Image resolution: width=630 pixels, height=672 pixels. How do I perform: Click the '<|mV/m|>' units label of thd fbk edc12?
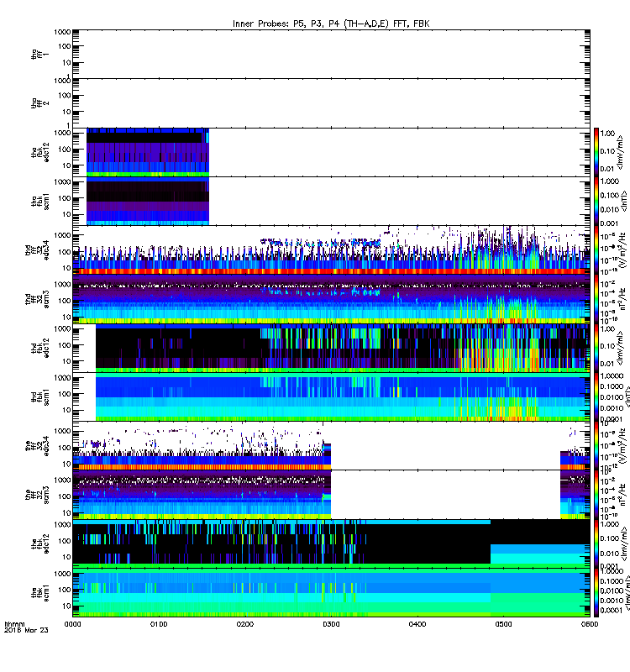[x=620, y=348]
